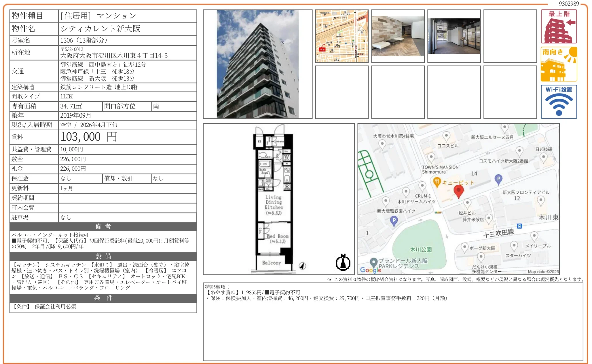Click the floor plan image
This screenshot has height=364, width=592.
pyautogui.click(x=274, y=199)
